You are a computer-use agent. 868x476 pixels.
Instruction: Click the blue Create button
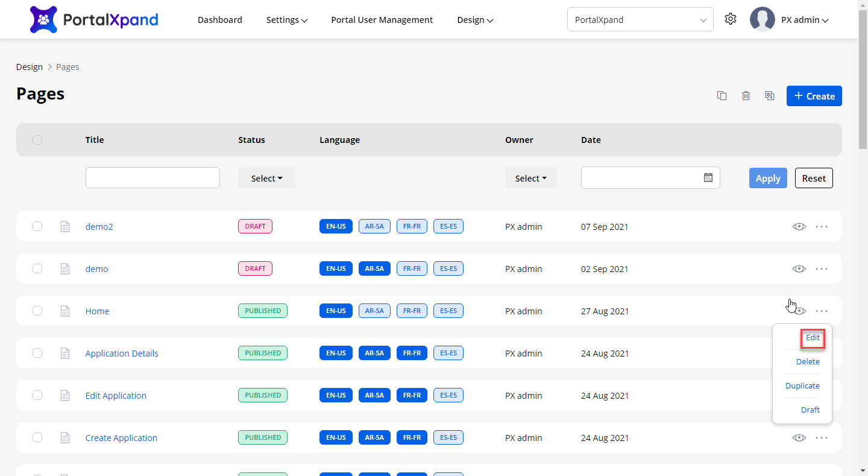click(814, 96)
